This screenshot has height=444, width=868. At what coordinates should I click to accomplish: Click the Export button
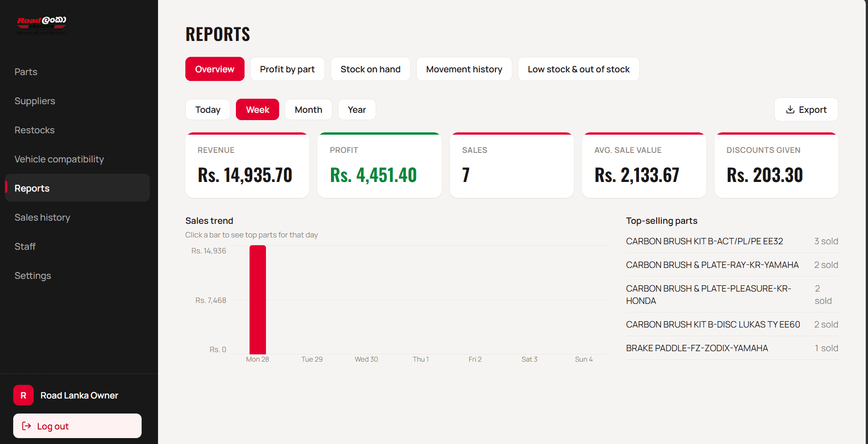[806, 110]
